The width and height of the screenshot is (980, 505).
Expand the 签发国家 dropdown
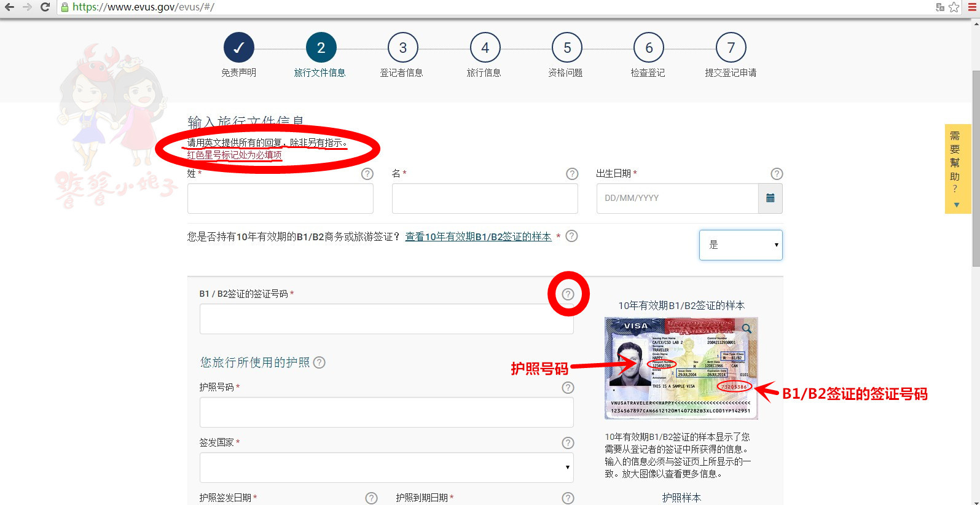[x=386, y=468]
